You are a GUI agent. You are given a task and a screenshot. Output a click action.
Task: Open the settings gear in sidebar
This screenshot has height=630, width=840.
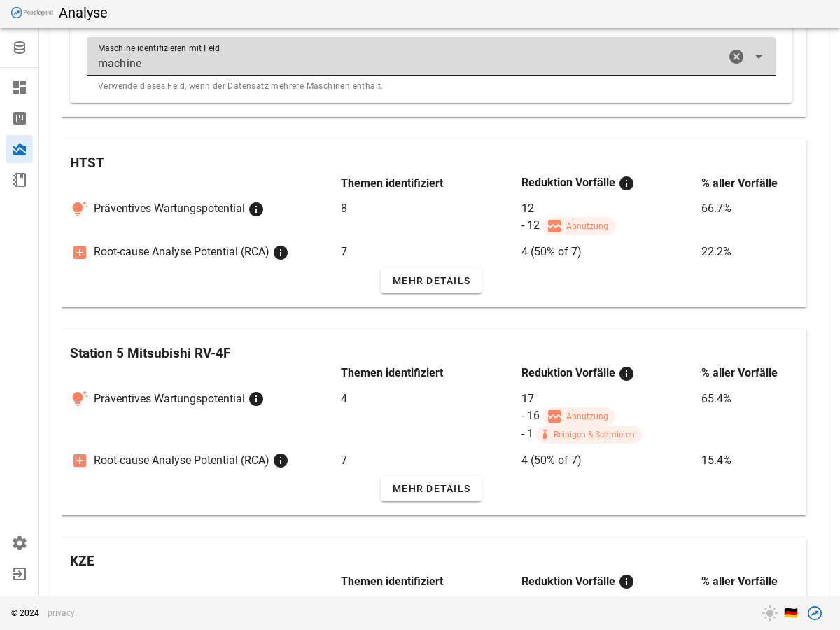click(x=20, y=543)
